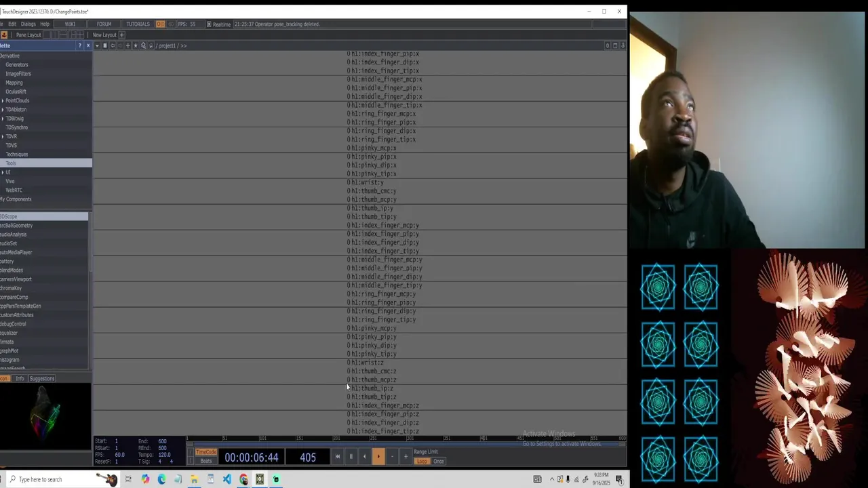Click the home network icon in path bar

click(x=151, y=45)
